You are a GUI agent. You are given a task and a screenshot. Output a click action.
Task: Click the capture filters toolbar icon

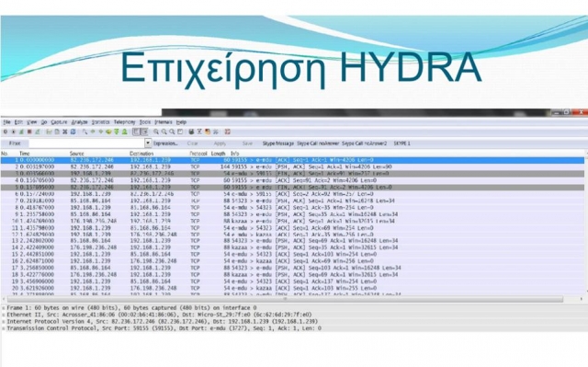[x=191, y=132]
